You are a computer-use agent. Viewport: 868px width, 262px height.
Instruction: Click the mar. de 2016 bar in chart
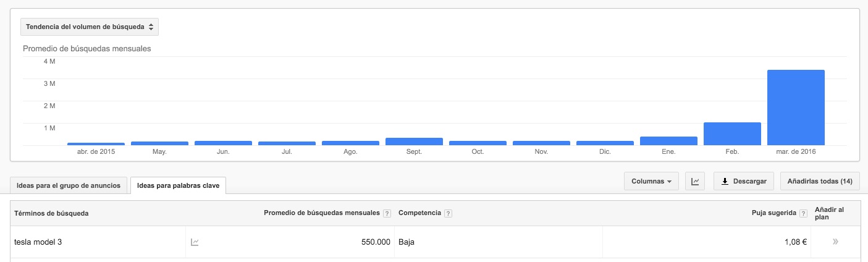point(796,108)
